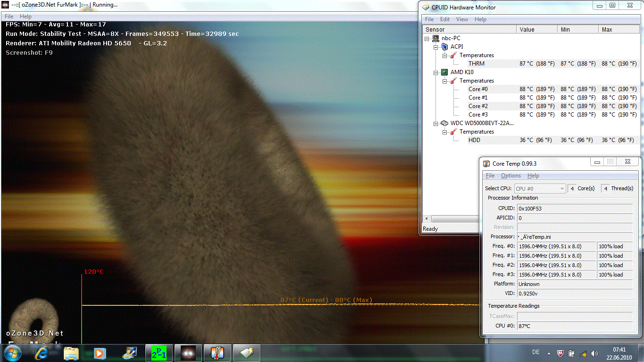Open the Help menu in Hardware Monitor
Image resolution: width=644 pixels, height=362 pixels.
pyautogui.click(x=480, y=19)
